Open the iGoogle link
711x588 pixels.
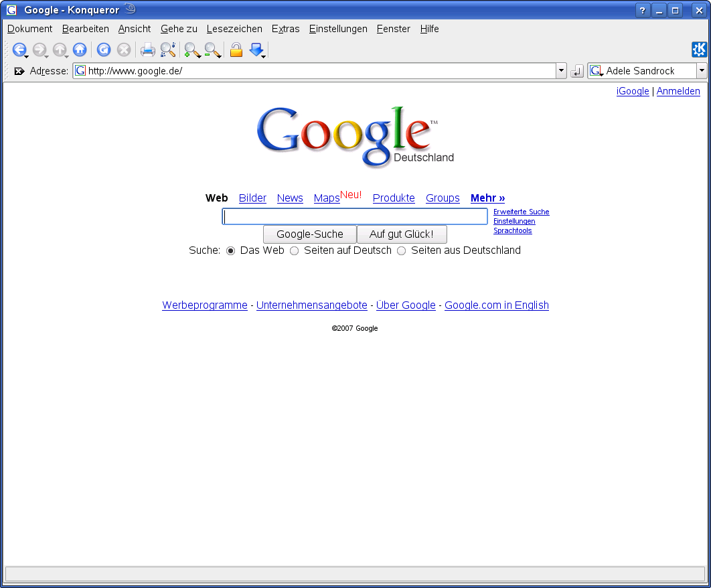633,91
